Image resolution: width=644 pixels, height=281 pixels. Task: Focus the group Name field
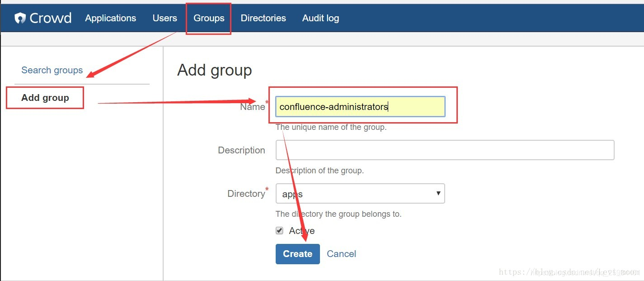click(x=360, y=107)
